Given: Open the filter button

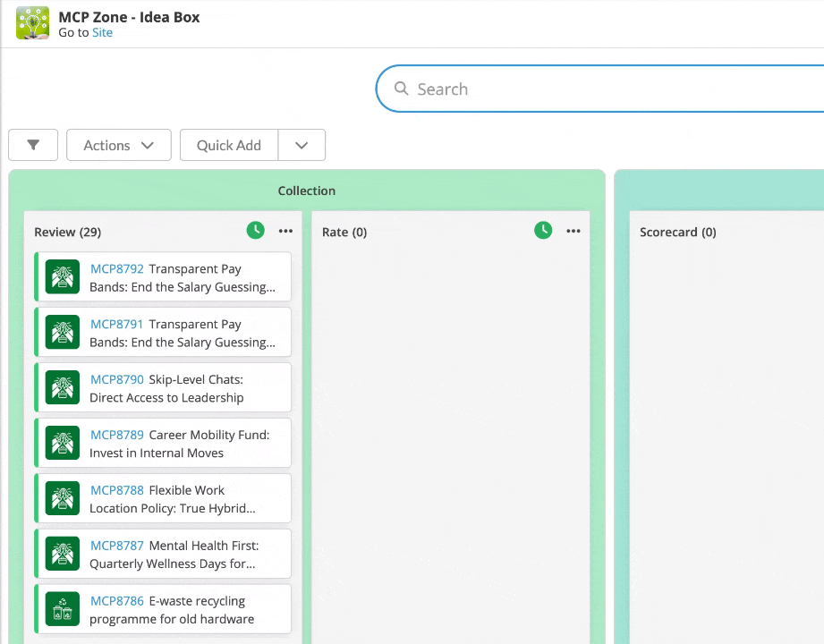Looking at the screenshot, I should (33, 145).
